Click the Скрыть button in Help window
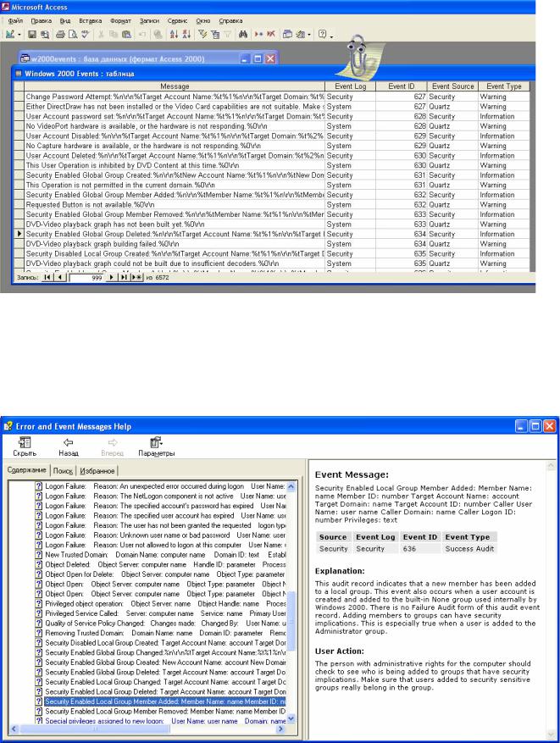The image size is (560, 743). point(25,446)
